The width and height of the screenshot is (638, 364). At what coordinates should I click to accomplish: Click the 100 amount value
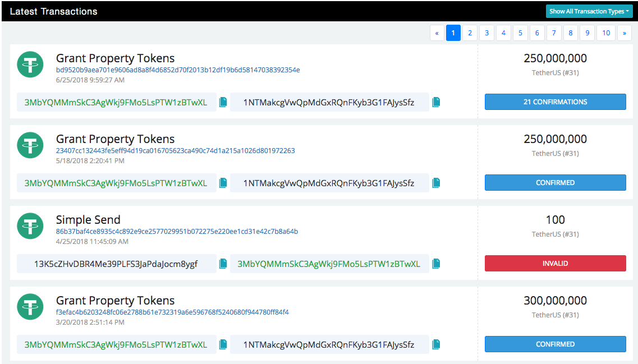click(555, 220)
